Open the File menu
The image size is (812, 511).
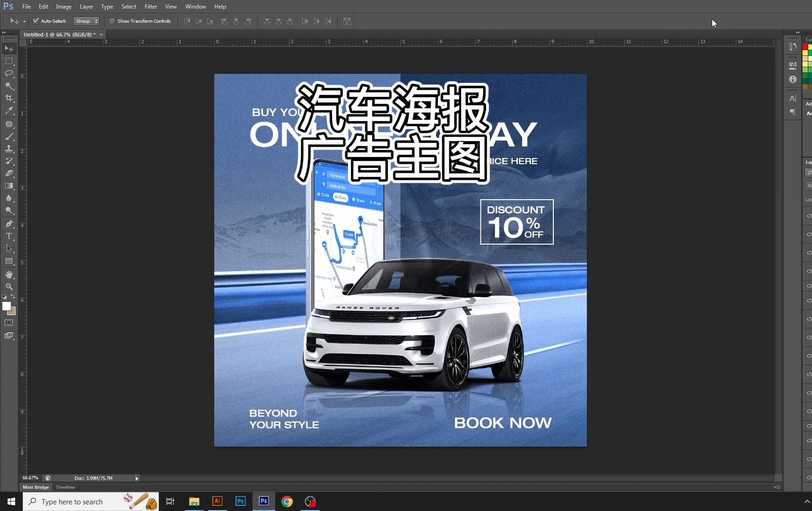point(26,7)
